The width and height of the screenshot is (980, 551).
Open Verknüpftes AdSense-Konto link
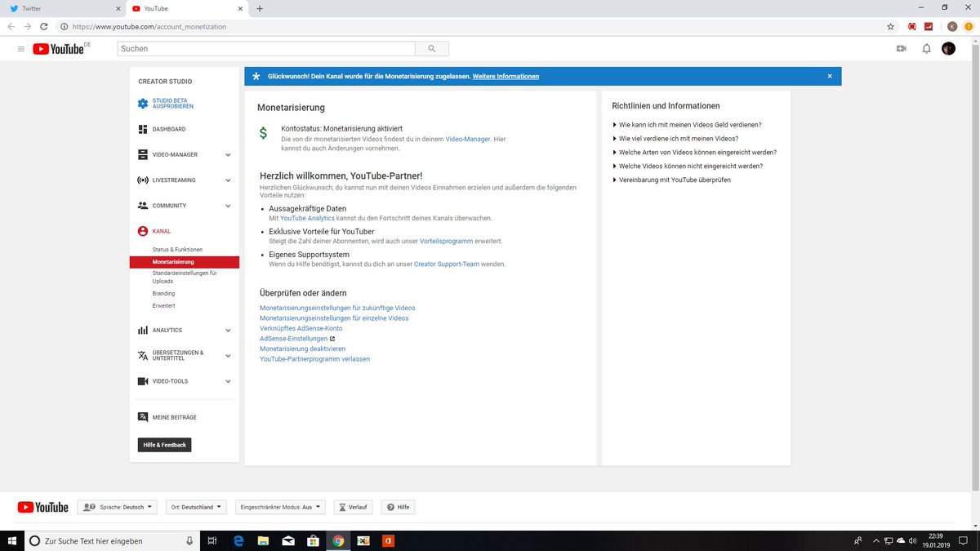click(301, 328)
